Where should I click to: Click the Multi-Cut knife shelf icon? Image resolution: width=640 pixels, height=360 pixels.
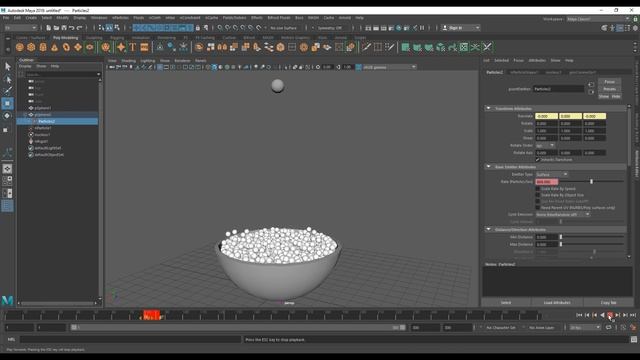coord(366,47)
